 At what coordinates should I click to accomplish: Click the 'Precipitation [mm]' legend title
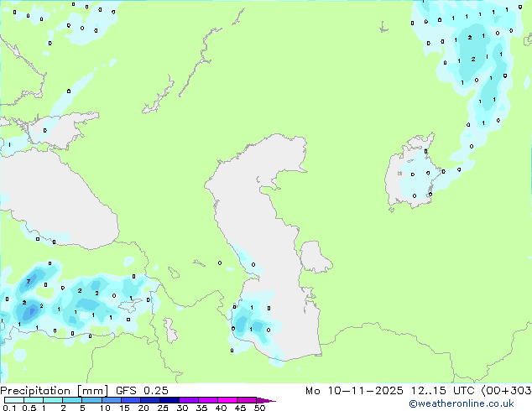pos(55,391)
